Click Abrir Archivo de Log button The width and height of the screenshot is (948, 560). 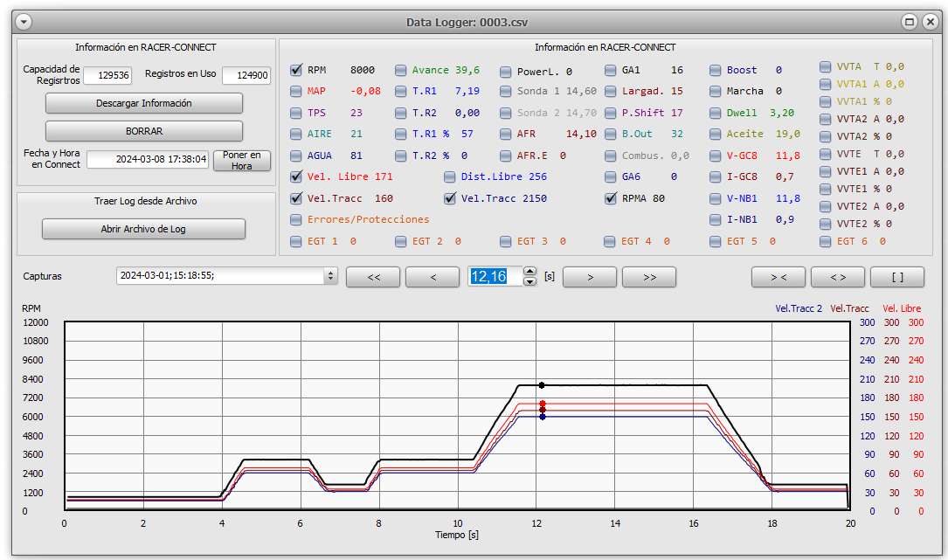tap(143, 229)
